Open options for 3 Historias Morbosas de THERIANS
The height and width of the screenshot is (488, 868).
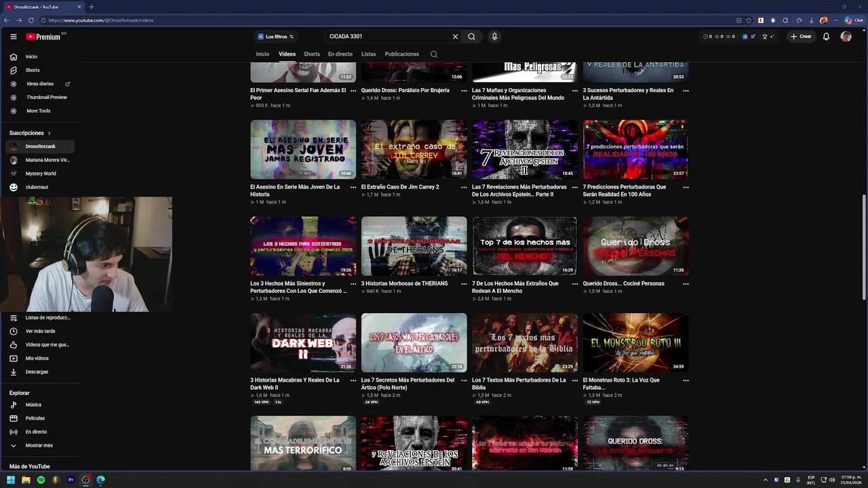(x=464, y=284)
